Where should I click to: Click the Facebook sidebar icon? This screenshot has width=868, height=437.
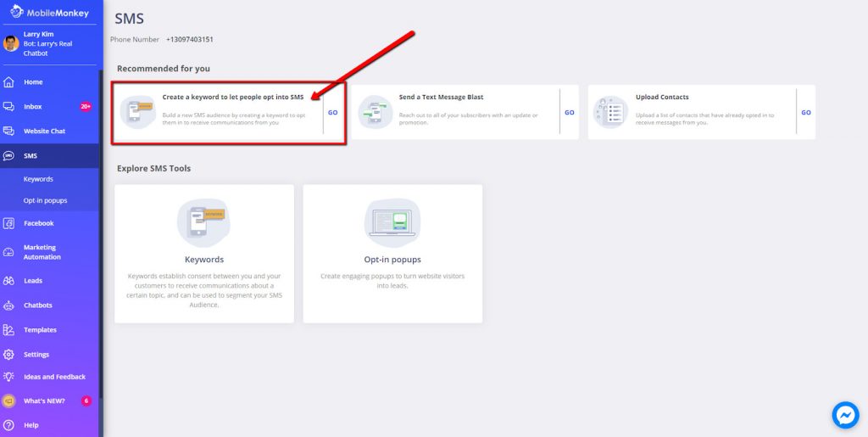tap(8, 223)
